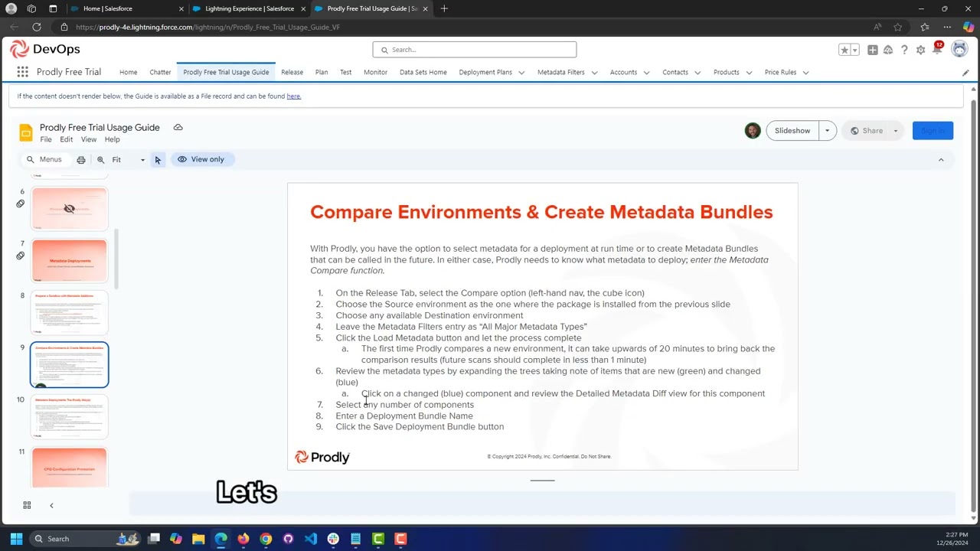Click the slide 6 link icon

click(x=21, y=204)
